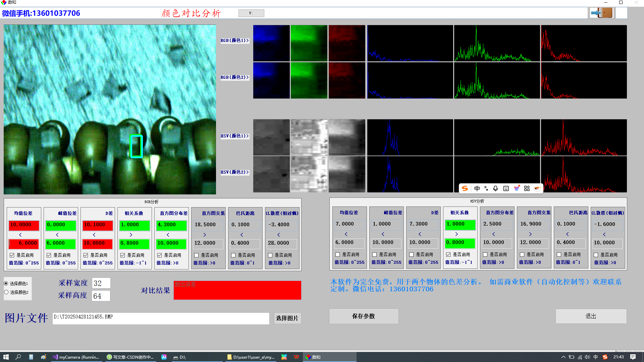Toggle Sogou Chinese/English mode 中 icon
The height and width of the screenshot is (362, 644).
tap(477, 188)
